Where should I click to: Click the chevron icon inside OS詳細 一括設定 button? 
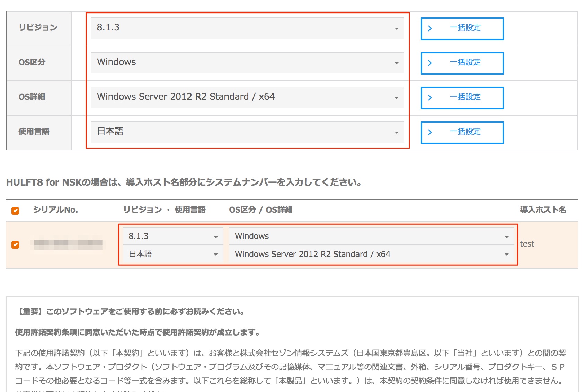431,97
